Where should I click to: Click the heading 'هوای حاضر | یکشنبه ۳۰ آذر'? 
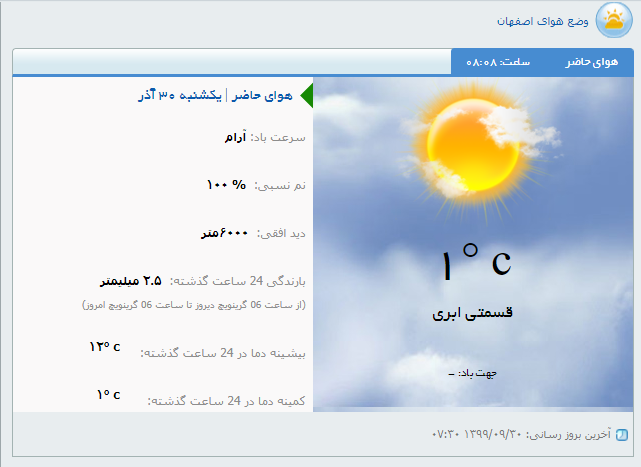(215, 95)
